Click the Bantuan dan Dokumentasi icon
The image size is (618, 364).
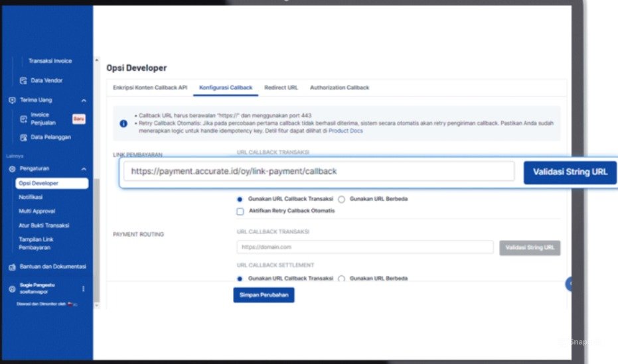(x=12, y=267)
